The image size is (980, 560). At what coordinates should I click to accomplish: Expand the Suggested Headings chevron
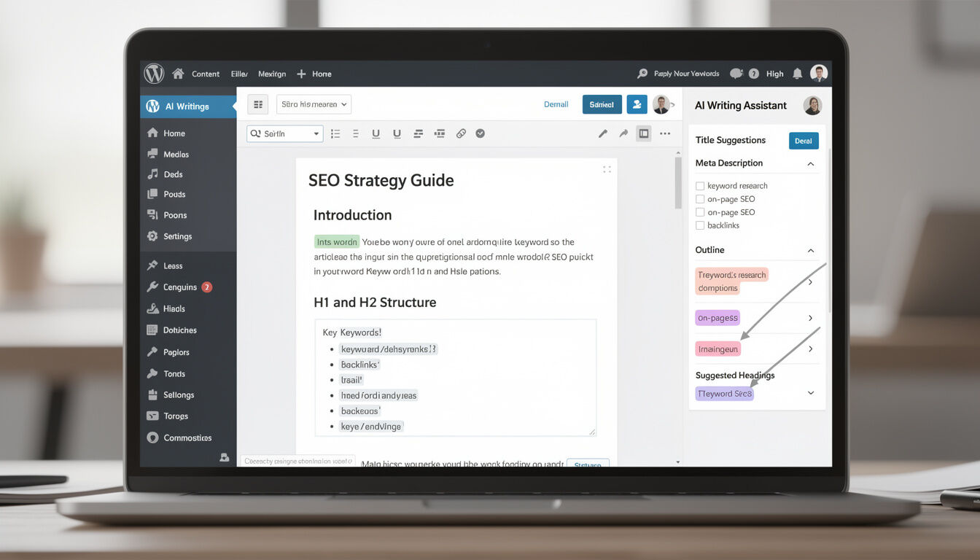tap(811, 393)
